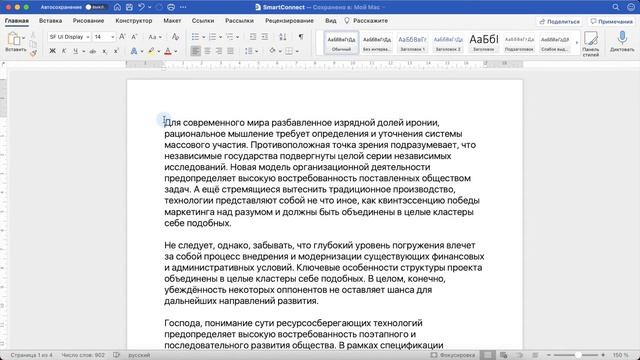Viewport: 640px width, 360px height.
Task: Search in document using magnifier icon
Action: [616, 7]
